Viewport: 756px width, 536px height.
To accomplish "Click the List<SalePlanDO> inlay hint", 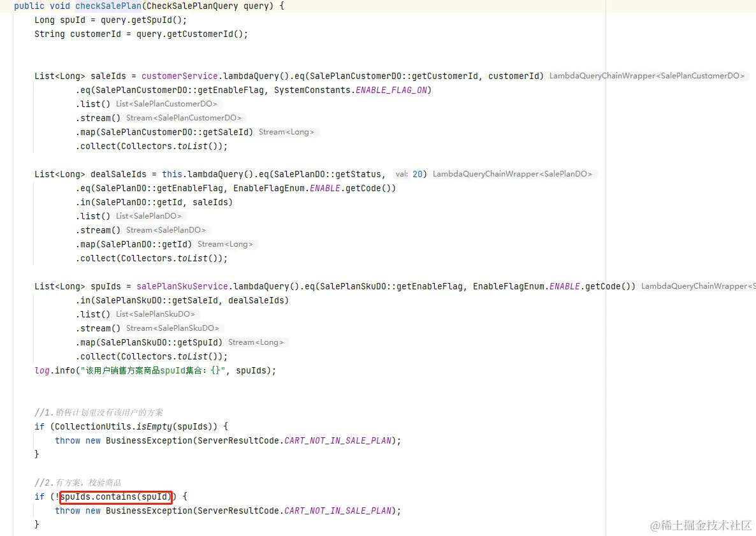I will (x=149, y=216).
